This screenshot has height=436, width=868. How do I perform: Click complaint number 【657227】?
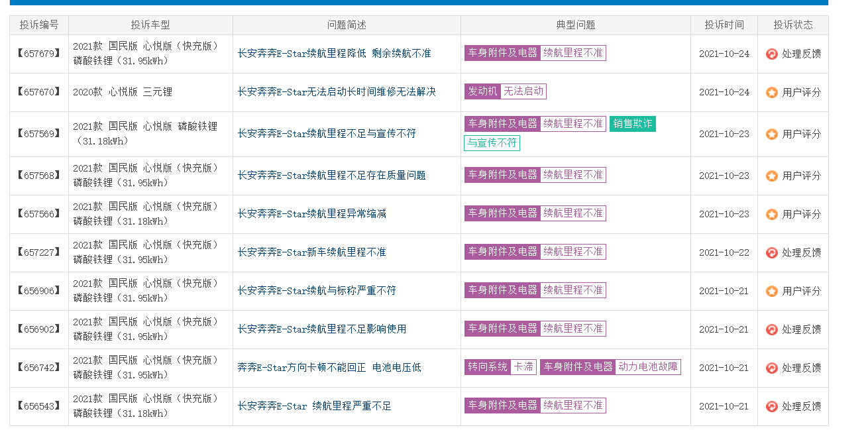coord(39,252)
